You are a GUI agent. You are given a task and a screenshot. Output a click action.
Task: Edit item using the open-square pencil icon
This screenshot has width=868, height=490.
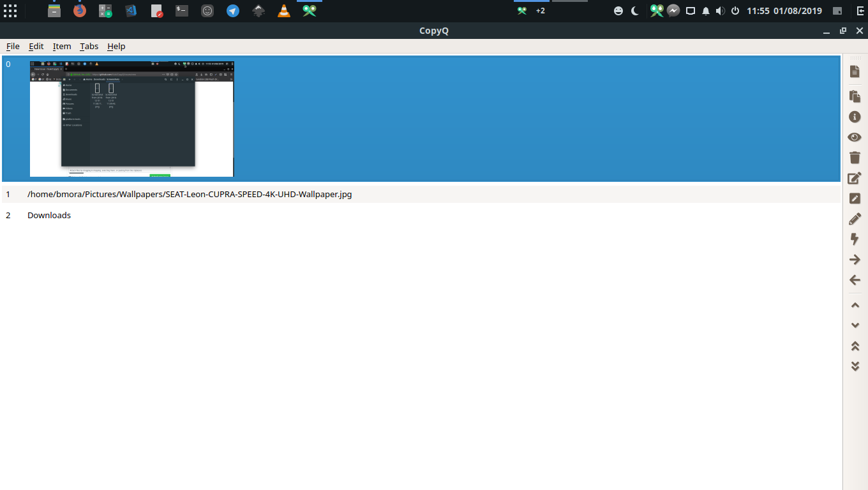coord(855,178)
